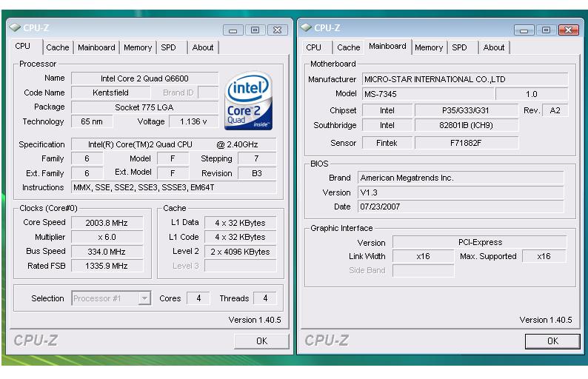This screenshot has width=588, height=379.
Task: Click the empty Side Band field
Action: click(423, 271)
